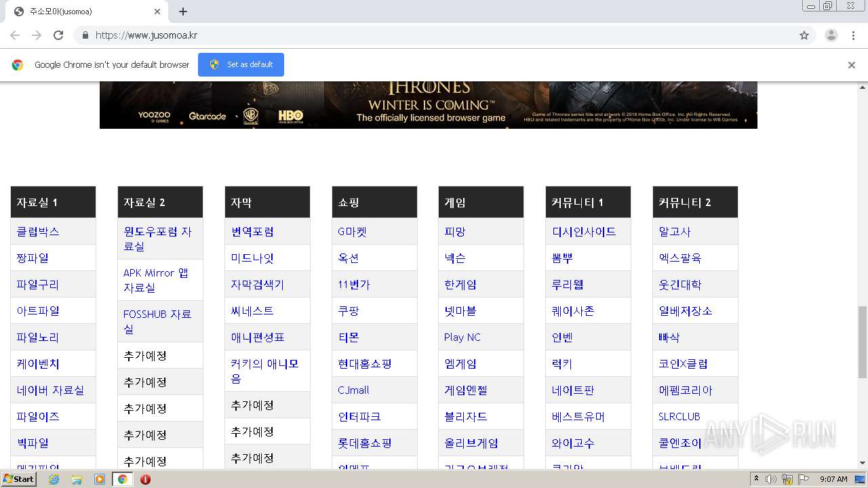This screenshot has width=868, height=488.
Task: Open the SLRCLUB link
Action: tap(679, 417)
